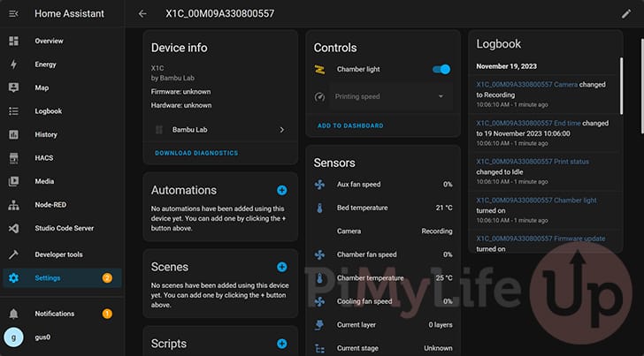Open Studio Code Server from the sidebar
The image size is (644, 356).
point(63,228)
